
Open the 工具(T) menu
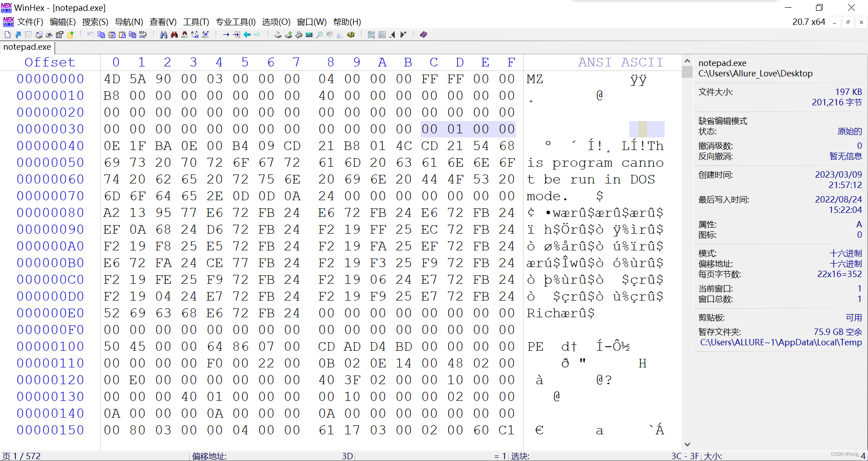196,22
